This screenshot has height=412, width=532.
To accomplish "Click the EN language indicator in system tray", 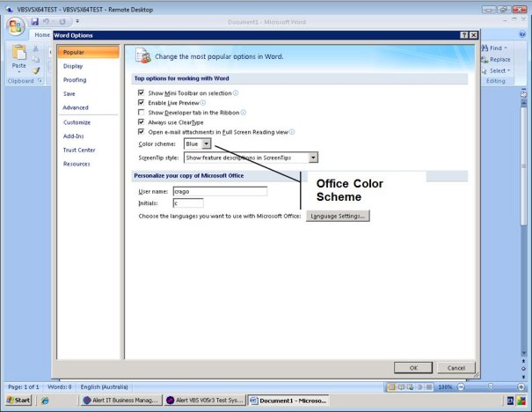I will click(510, 401).
